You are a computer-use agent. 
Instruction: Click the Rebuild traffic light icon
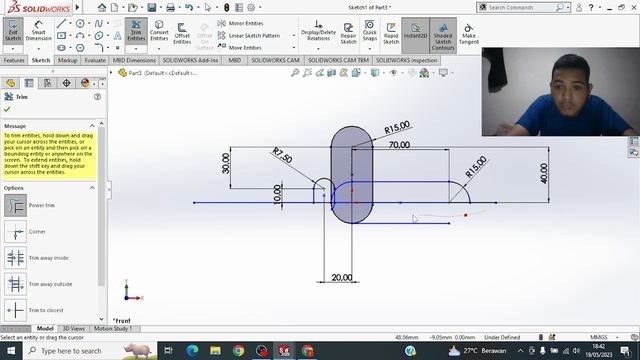click(x=227, y=7)
